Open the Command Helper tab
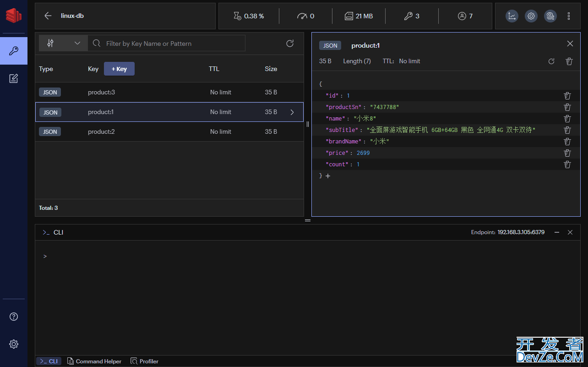 pos(94,362)
